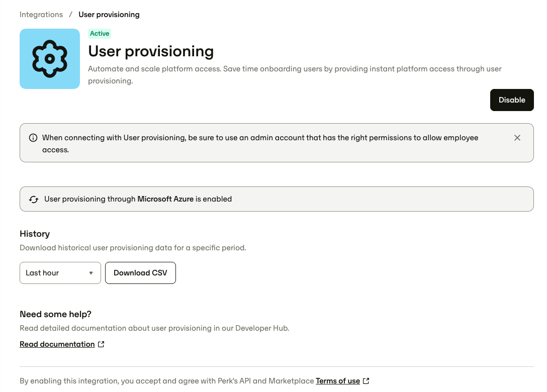Click the Disable button
Image resolution: width=547 pixels, height=392 pixels.
[512, 100]
